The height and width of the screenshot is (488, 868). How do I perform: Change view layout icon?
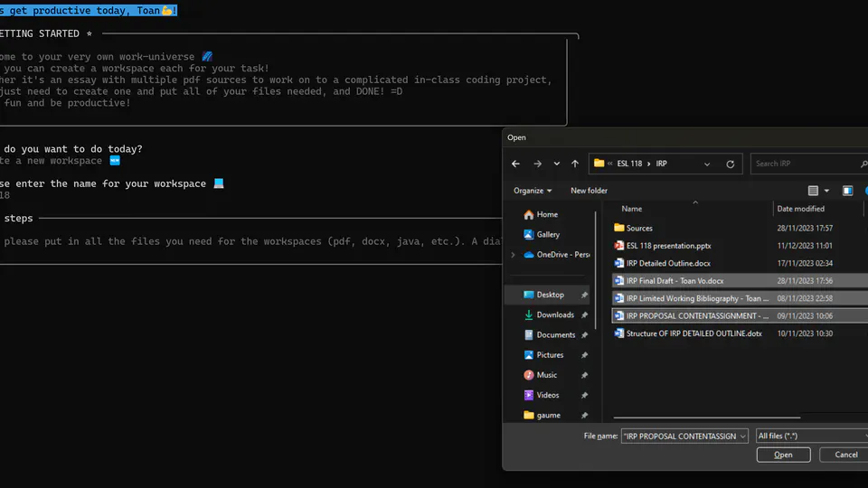coord(813,191)
